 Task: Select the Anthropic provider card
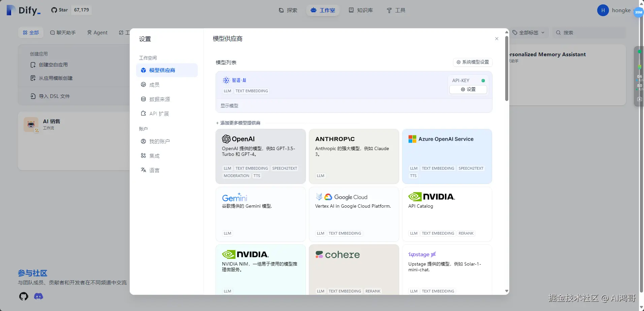coord(354,157)
